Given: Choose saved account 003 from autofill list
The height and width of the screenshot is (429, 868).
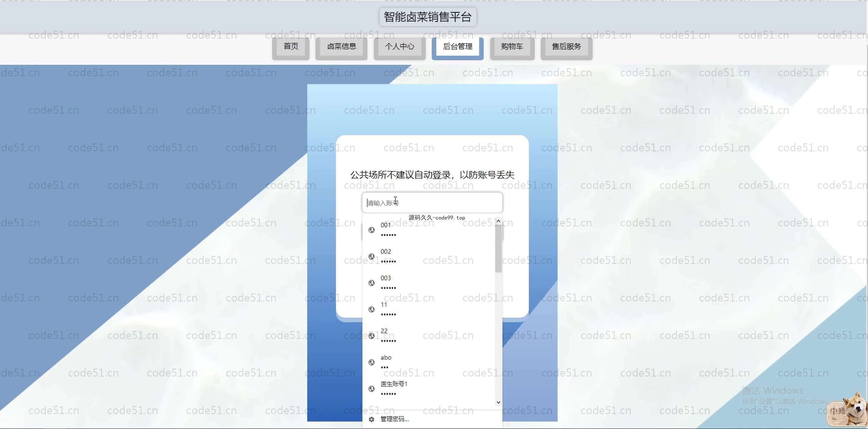Looking at the screenshot, I should click(x=429, y=283).
